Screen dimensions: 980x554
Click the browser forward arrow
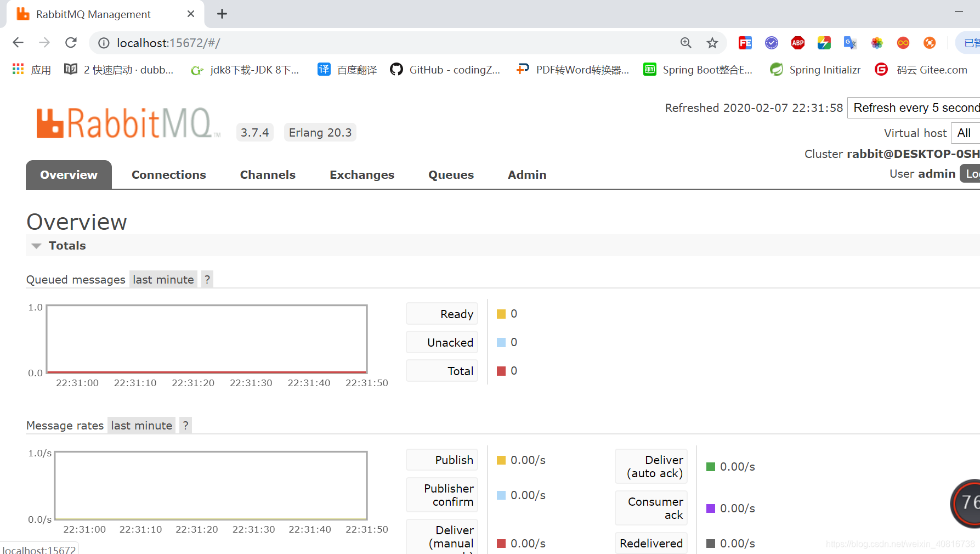tap(44, 43)
